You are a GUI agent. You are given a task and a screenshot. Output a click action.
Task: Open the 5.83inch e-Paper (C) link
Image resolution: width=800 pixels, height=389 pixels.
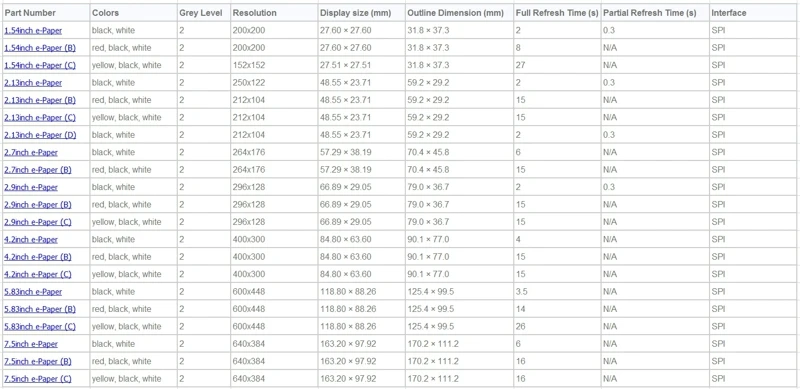coord(40,326)
